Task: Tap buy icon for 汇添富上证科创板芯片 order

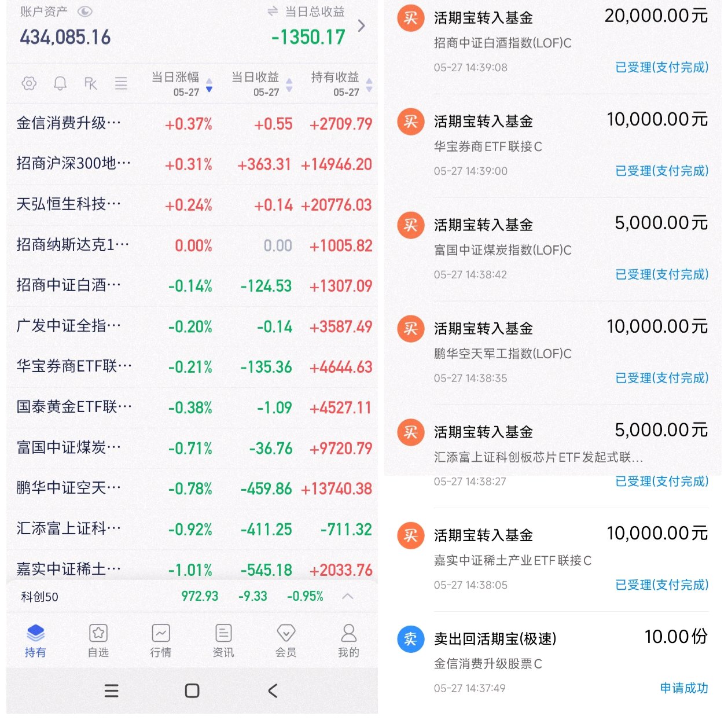Action: click(x=410, y=432)
